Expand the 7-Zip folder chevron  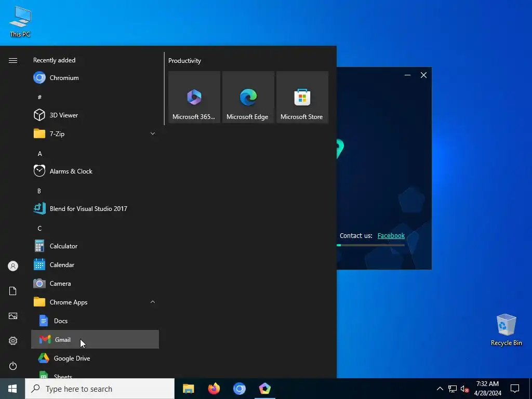[x=153, y=134]
